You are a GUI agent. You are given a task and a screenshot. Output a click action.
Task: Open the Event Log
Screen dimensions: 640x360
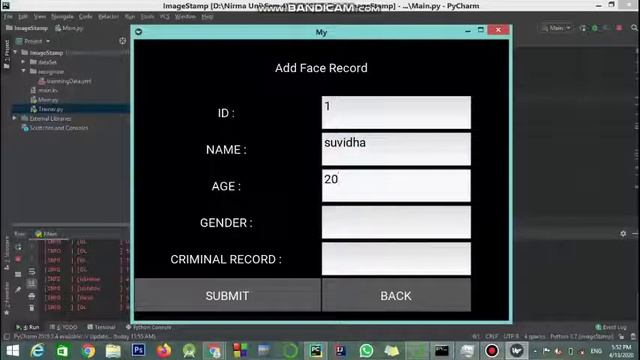click(611, 327)
